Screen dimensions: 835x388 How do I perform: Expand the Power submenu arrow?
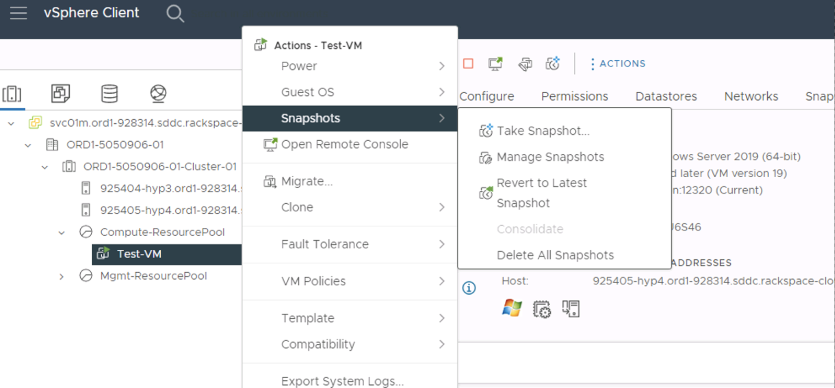(x=441, y=66)
